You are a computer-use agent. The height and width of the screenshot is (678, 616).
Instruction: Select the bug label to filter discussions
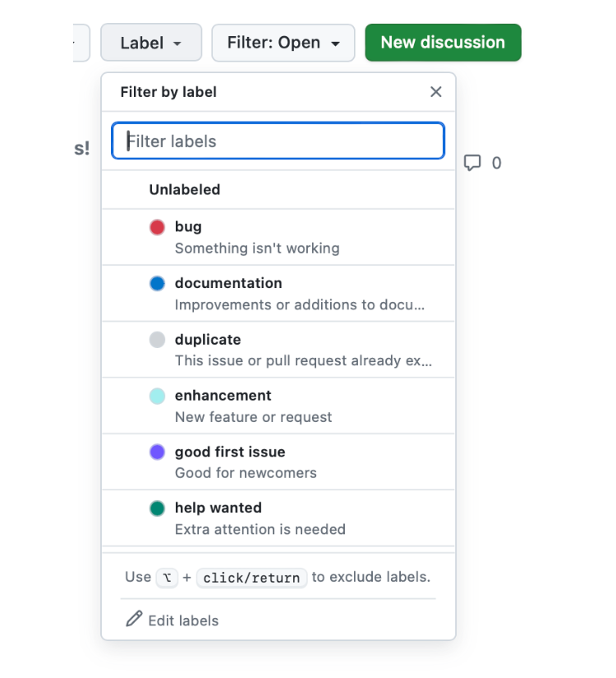(246, 236)
